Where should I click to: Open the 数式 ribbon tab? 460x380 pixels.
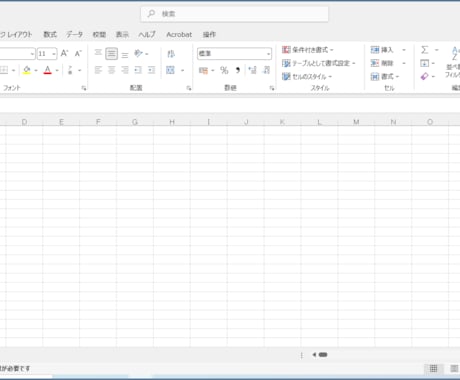click(50, 34)
